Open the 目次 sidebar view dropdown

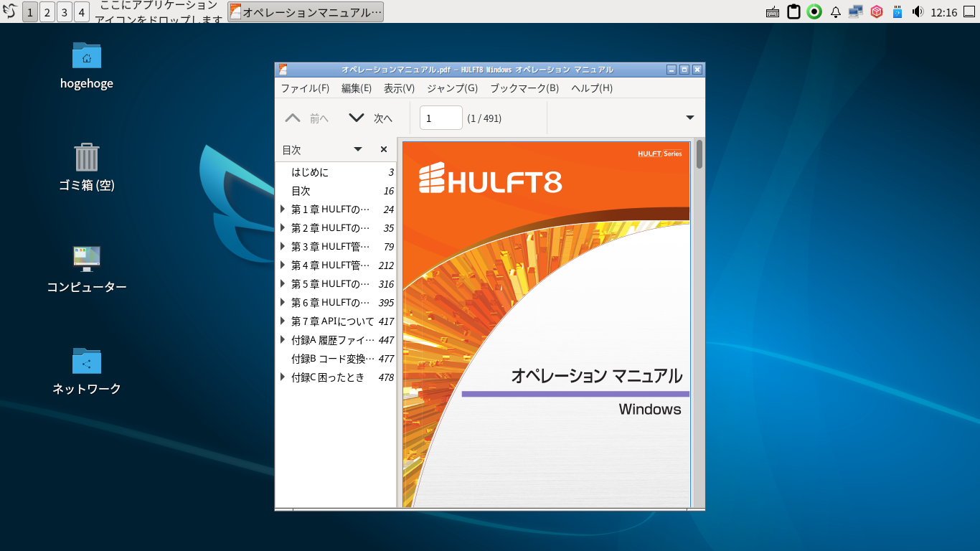(x=358, y=149)
